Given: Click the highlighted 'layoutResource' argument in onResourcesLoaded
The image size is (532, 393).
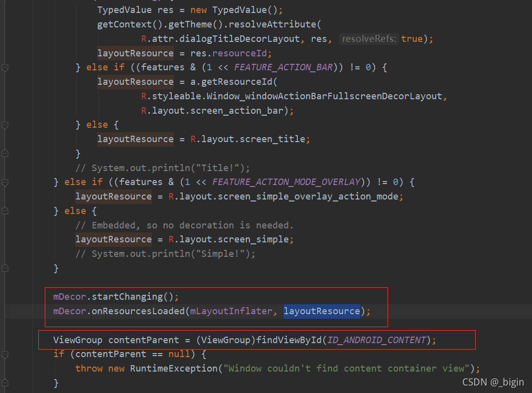Looking at the screenshot, I should point(322,311).
